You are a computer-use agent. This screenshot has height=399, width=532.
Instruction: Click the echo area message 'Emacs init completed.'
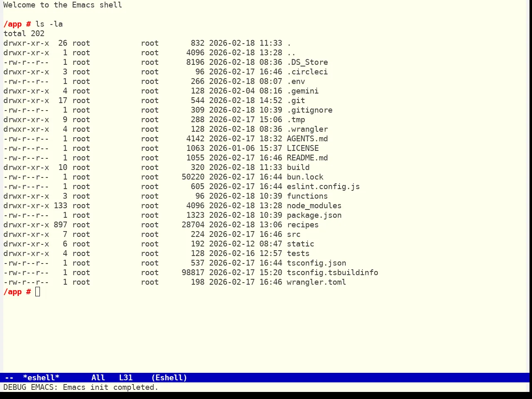(x=111, y=387)
